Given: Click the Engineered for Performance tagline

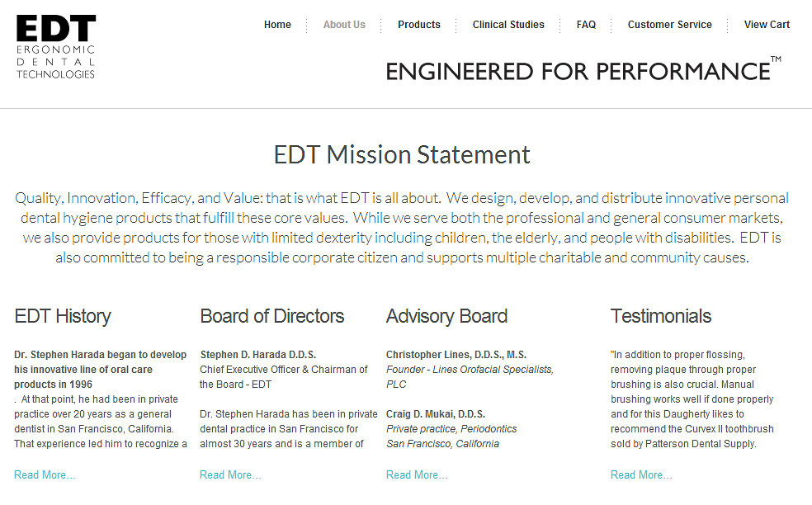Looking at the screenshot, I should [578, 71].
